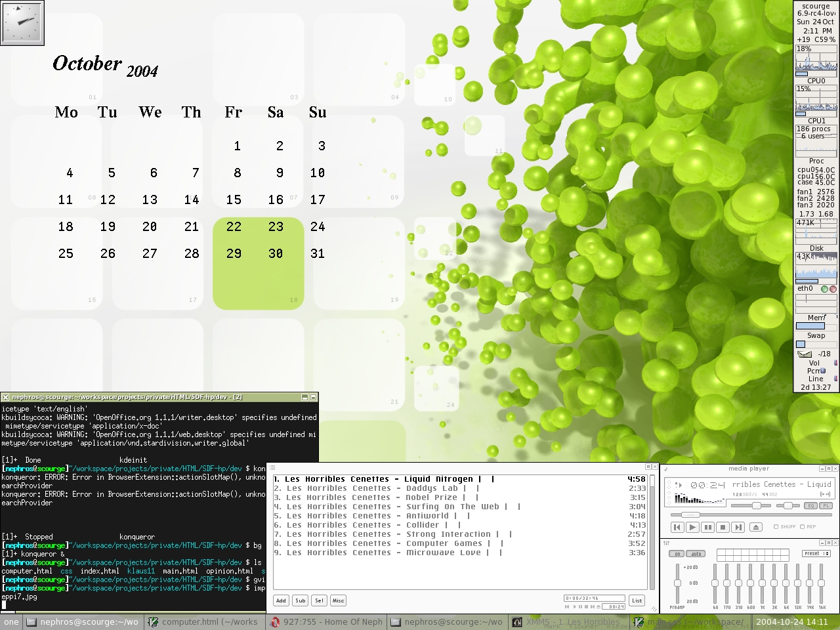Image resolution: width=840 pixels, height=630 pixels.
Task: Open the playlist List menu
Action: click(637, 600)
